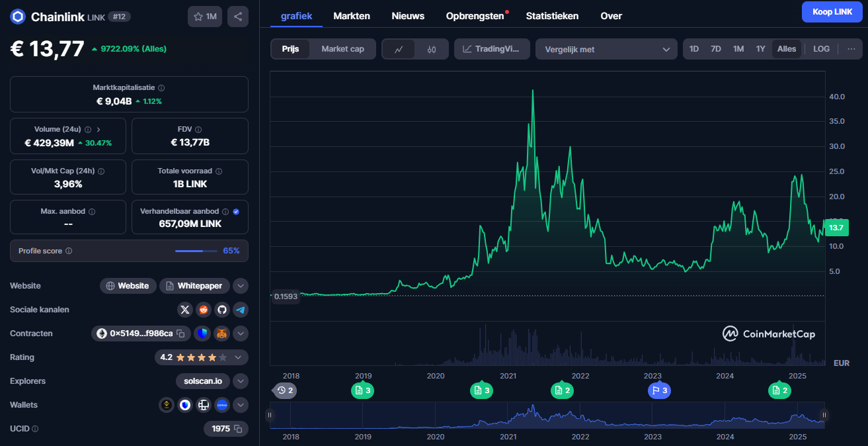Screen dimensions: 868x446
Task: Toggle LOG scale on chart
Action: [822, 49]
